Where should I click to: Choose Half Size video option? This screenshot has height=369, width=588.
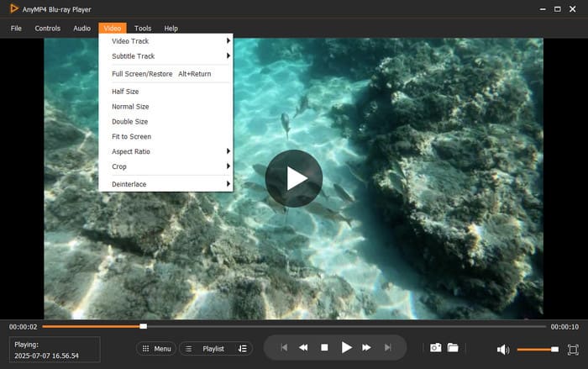click(165, 92)
